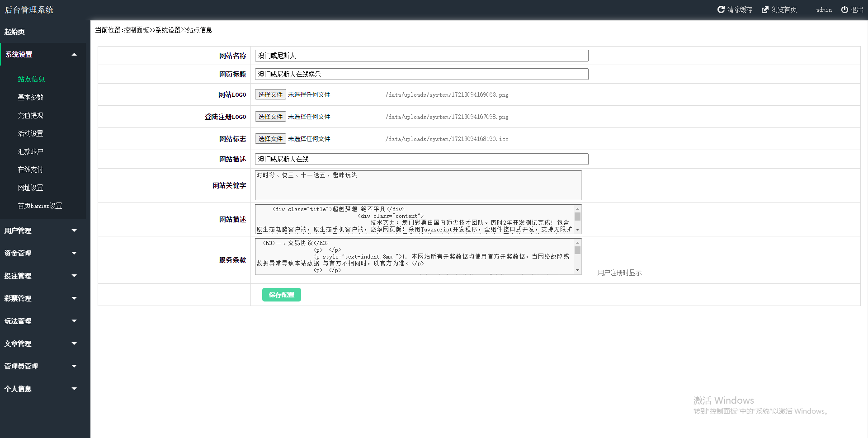Expand the 彩票管理 dropdown arrow

click(74, 298)
